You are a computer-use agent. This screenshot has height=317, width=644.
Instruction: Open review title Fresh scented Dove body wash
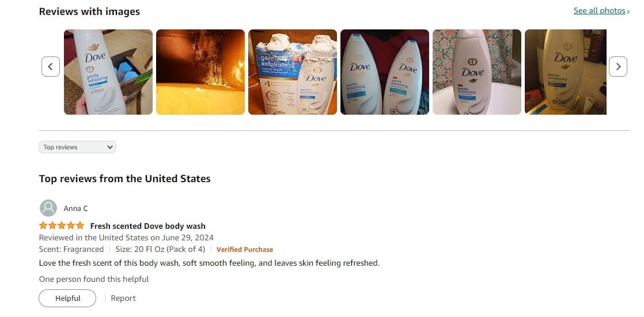coord(148,226)
